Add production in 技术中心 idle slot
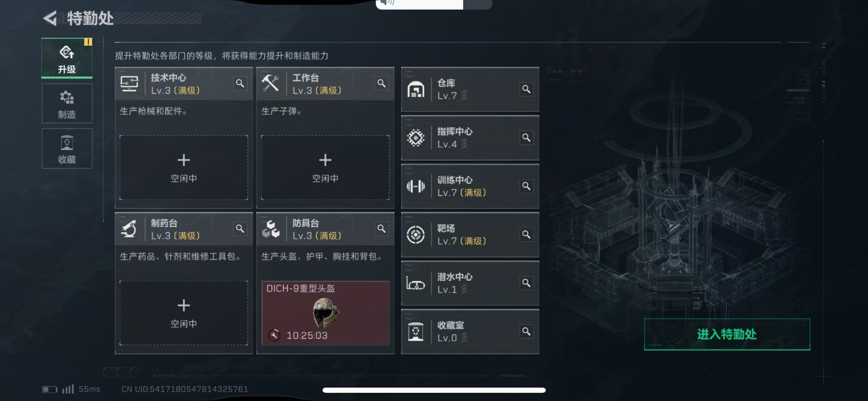 click(184, 167)
